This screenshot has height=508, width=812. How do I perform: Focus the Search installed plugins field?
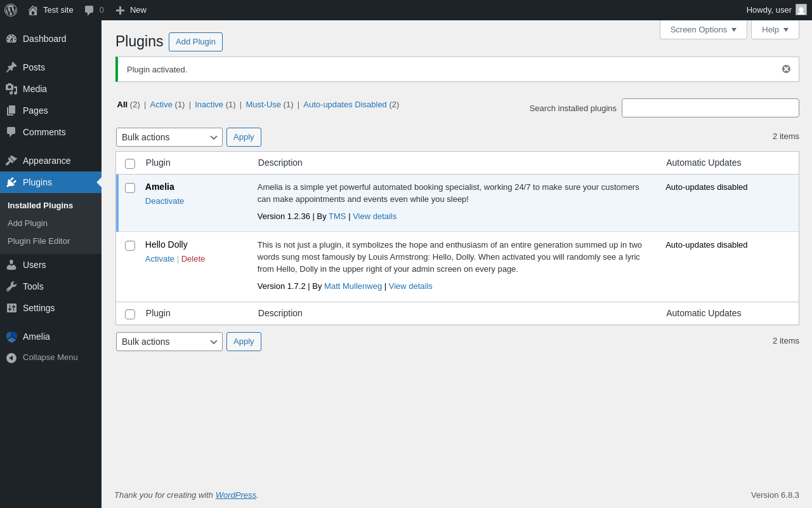click(x=710, y=108)
